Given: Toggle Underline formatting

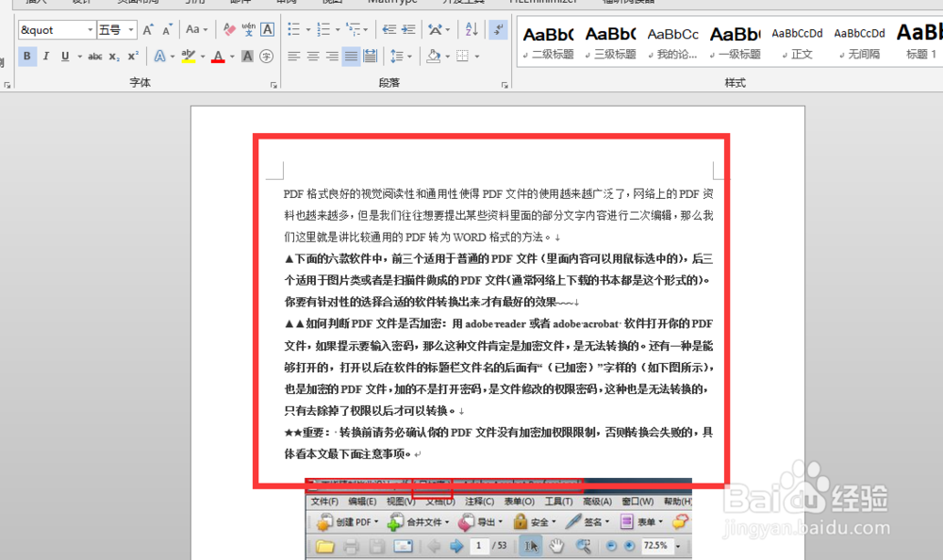Looking at the screenshot, I should coord(65,57).
